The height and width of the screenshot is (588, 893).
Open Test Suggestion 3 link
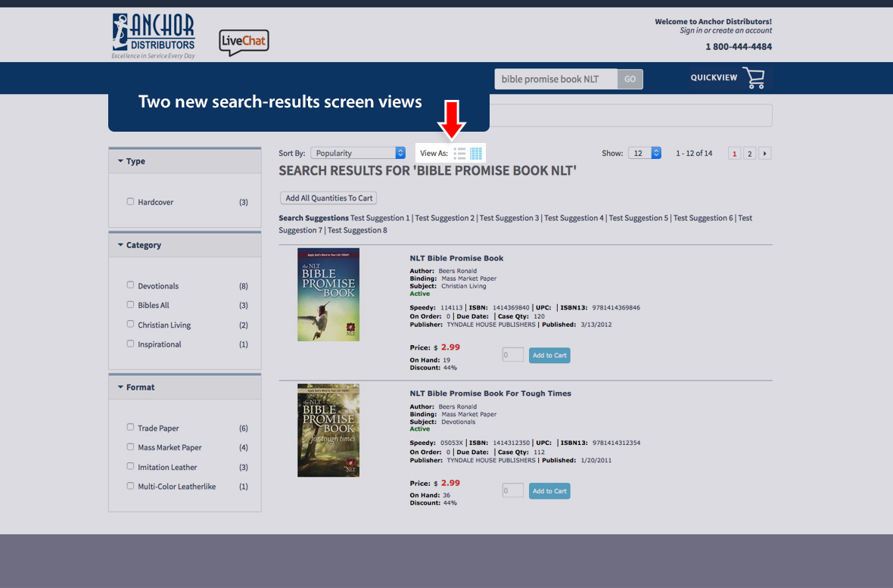tap(509, 218)
